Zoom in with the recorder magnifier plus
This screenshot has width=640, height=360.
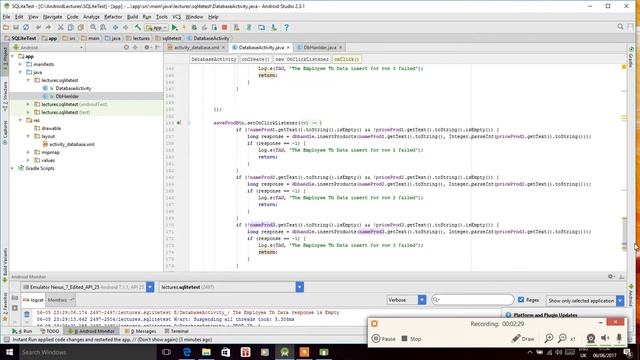(549, 338)
